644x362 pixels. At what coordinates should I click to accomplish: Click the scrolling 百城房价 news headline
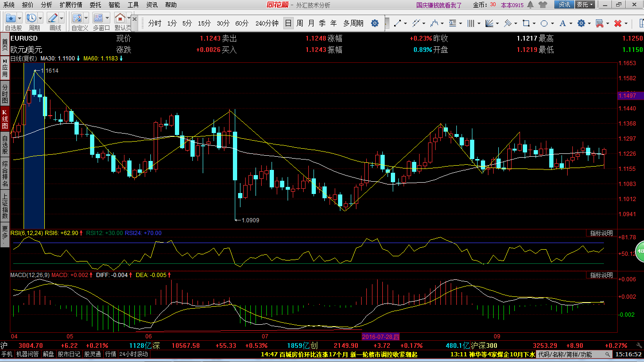(x=339, y=354)
